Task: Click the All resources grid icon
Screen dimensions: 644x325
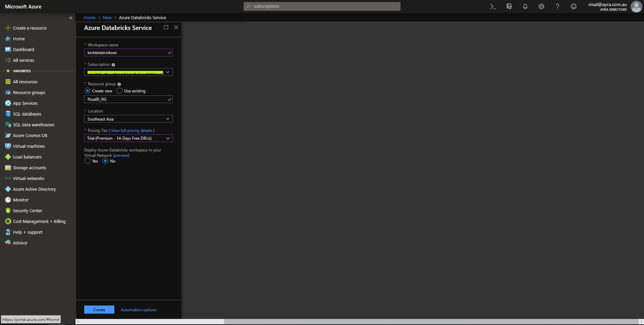Action: point(8,82)
